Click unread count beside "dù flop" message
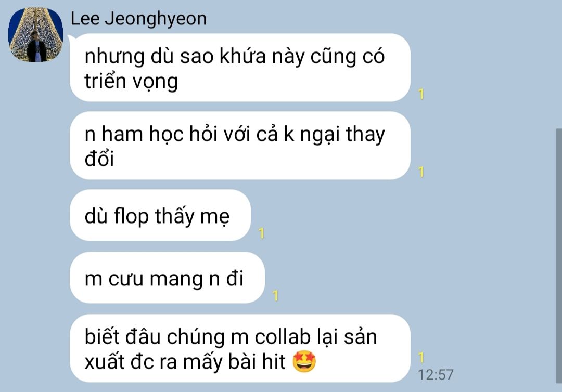The image size is (562, 392). [262, 233]
